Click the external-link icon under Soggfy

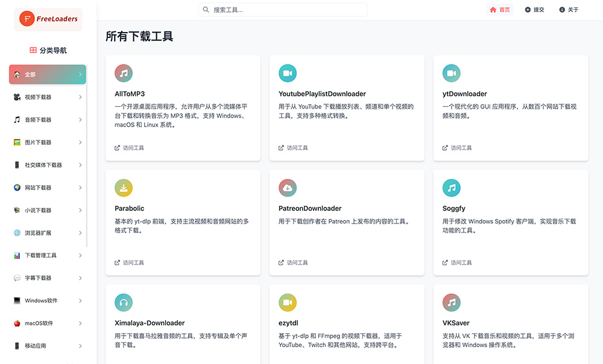point(445,263)
